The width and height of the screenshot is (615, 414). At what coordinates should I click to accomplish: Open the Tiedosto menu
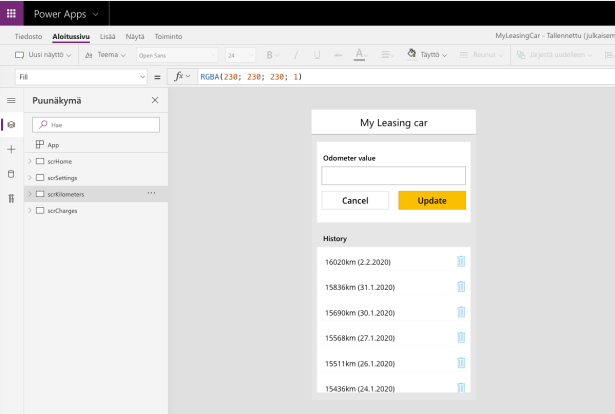28,36
